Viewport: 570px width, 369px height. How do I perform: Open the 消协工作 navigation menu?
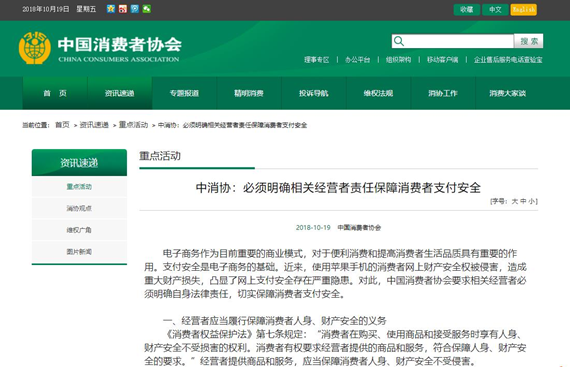pos(443,93)
